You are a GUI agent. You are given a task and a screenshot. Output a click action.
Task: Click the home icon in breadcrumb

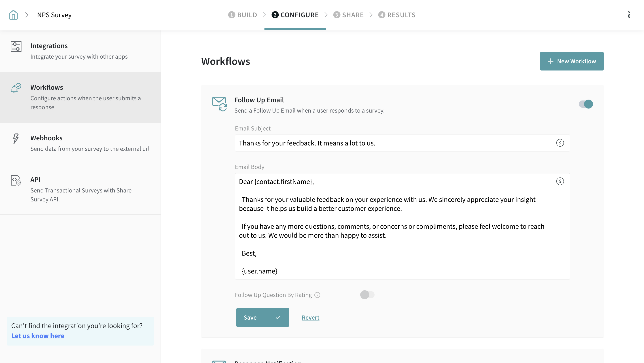pyautogui.click(x=13, y=15)
